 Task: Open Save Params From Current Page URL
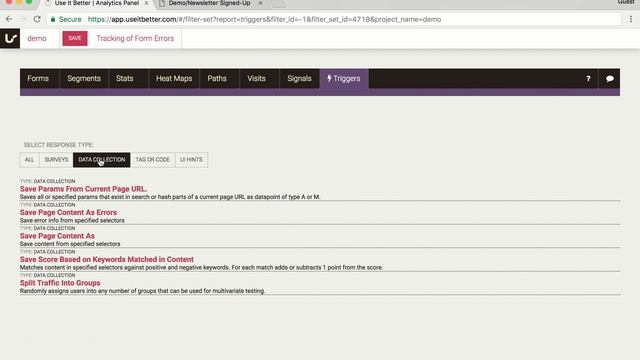coord(83,189)
